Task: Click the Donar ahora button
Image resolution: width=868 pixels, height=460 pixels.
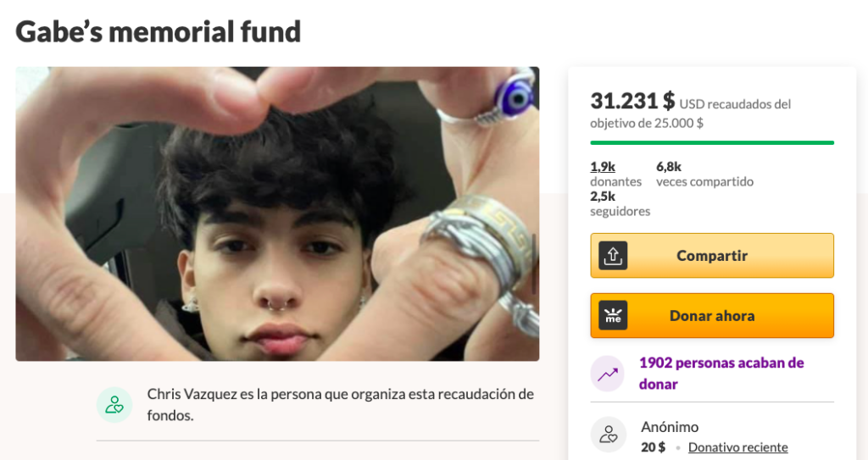Action: click(712, 315)
